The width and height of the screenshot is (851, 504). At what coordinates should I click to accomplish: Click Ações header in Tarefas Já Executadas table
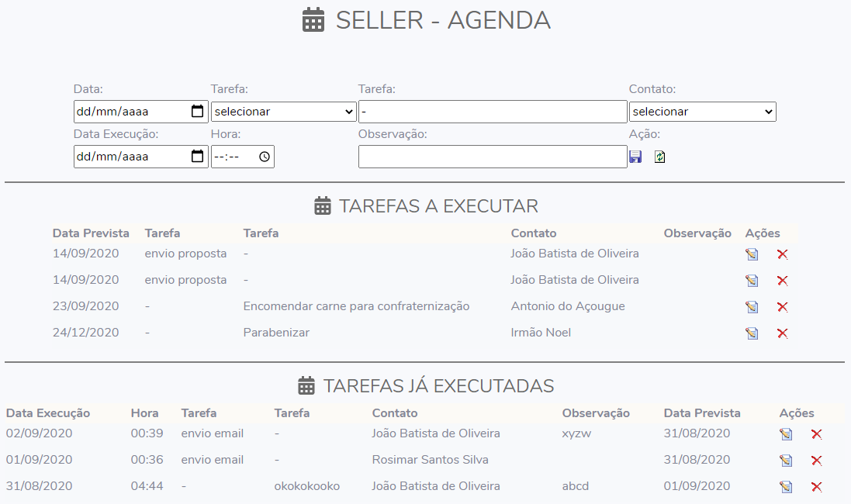797,413
